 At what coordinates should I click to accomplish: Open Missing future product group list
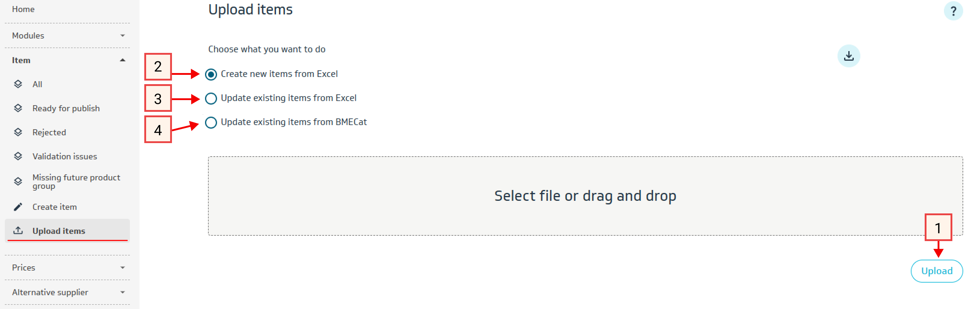[76, 182]
